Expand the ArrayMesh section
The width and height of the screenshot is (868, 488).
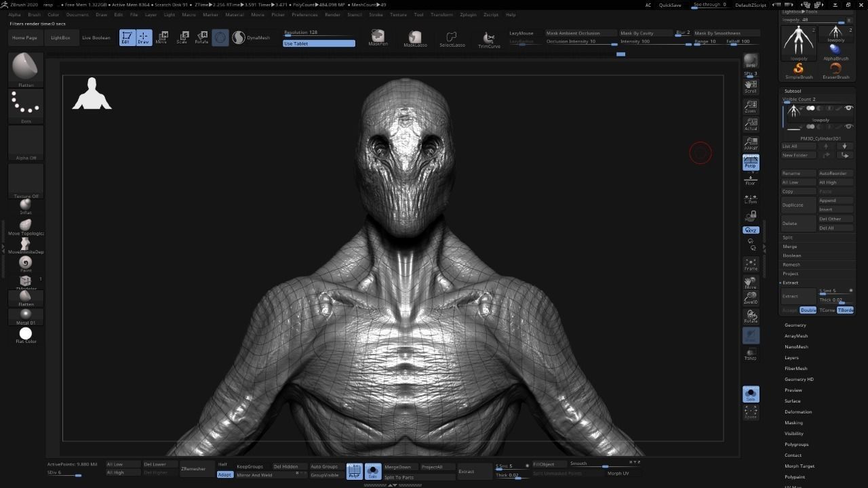click(796, 336)
